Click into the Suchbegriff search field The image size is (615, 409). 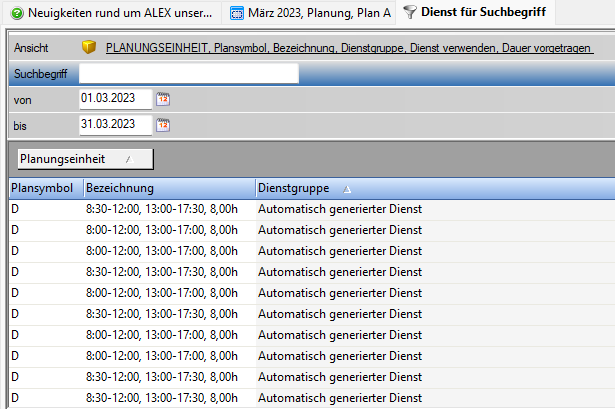[x=188, y=73]
